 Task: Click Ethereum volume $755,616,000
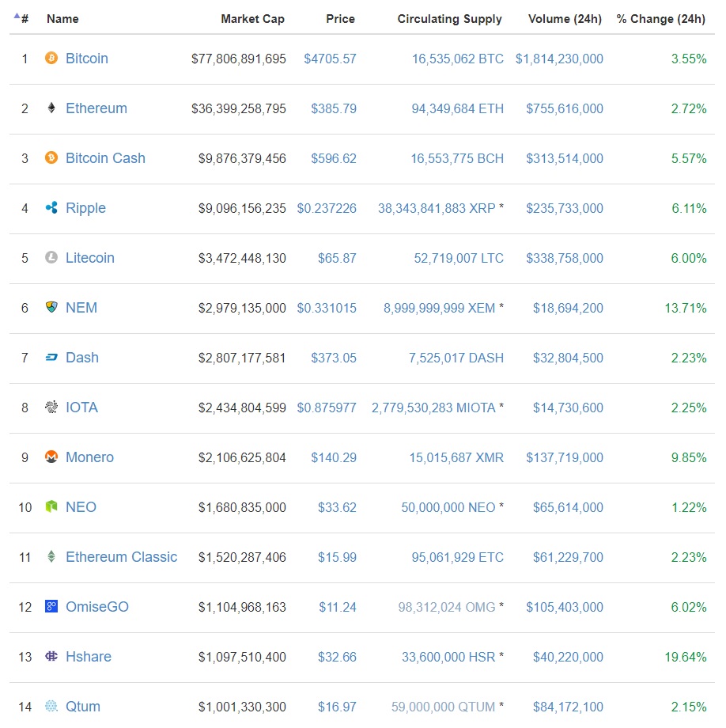click(564, 108)
